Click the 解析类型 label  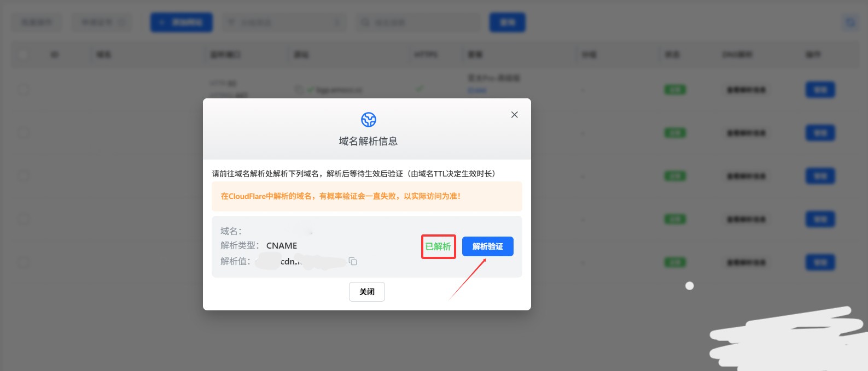[x=240, y=246]
